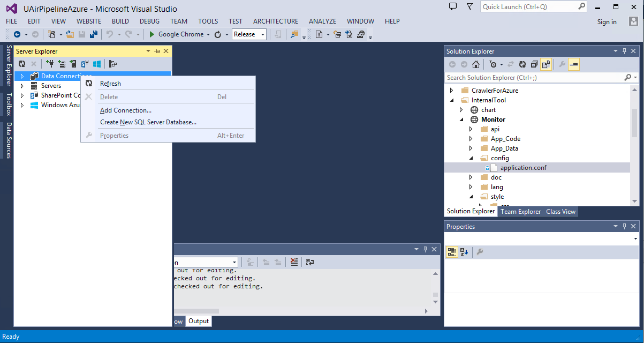Screen dimensions: 644x343
Task: Click Clear All in the Output toolbar
Action: point(294,262)
